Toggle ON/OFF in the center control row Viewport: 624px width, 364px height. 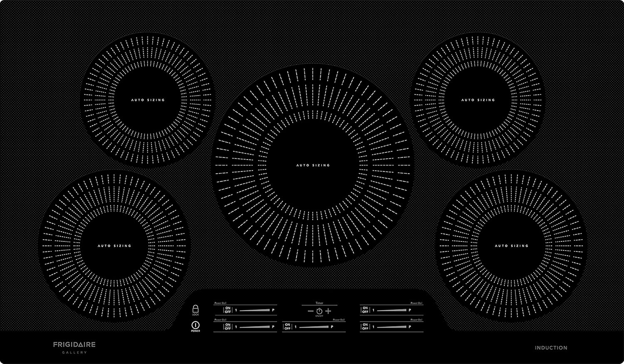[287, 327]
